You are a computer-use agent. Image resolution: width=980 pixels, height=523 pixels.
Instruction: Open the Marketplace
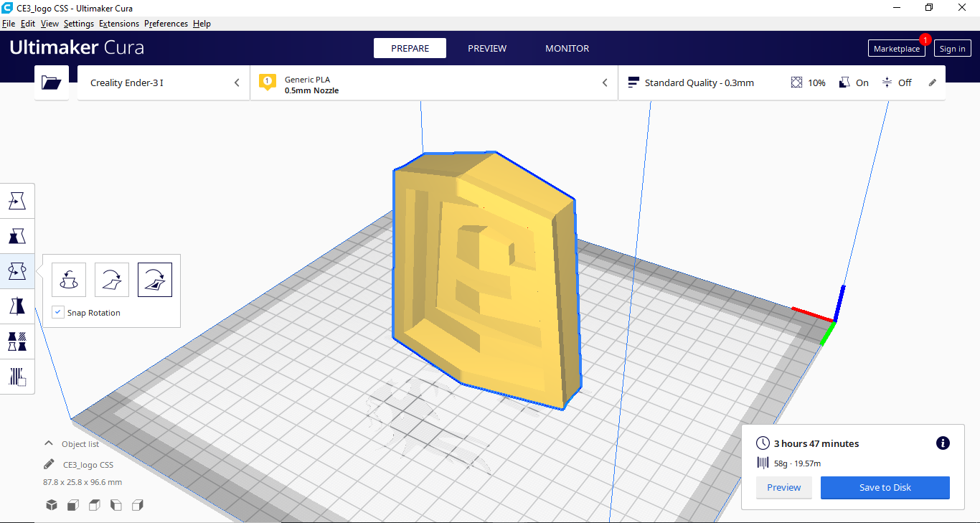896,48
